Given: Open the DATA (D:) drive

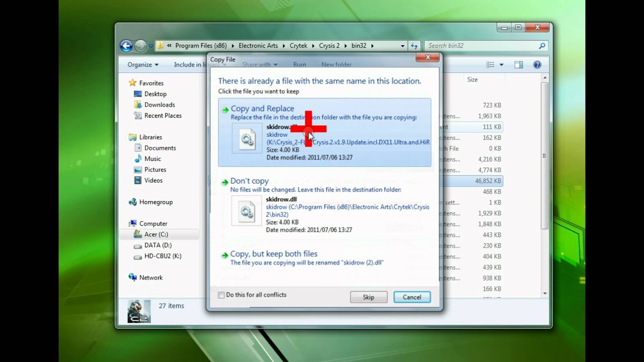Looking at the screenshot, I should tap(157, 245).
